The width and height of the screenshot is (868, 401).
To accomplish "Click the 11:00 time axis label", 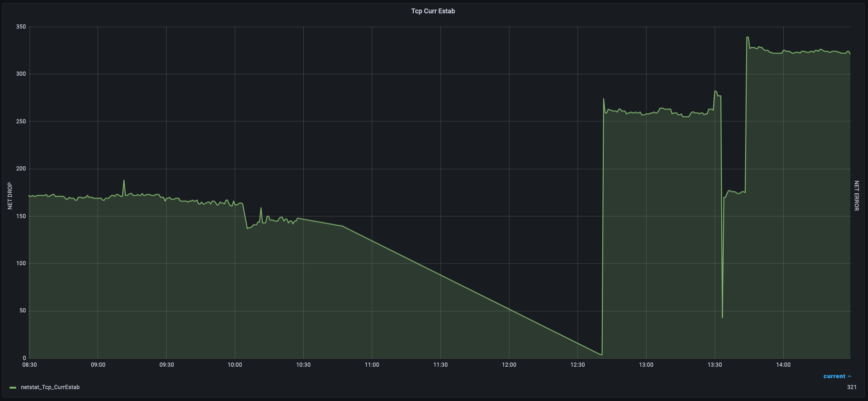I will [372, 365].
